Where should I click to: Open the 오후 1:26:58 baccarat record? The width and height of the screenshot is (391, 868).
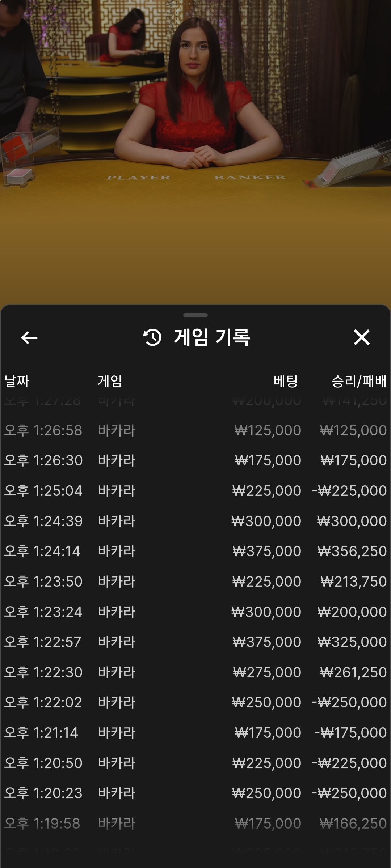click(195, 430)
